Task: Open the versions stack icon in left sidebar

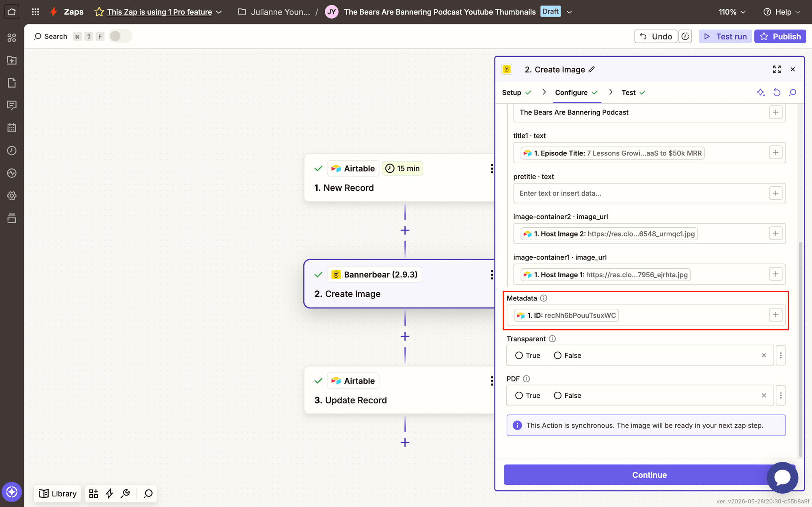Action: [12, 218]
